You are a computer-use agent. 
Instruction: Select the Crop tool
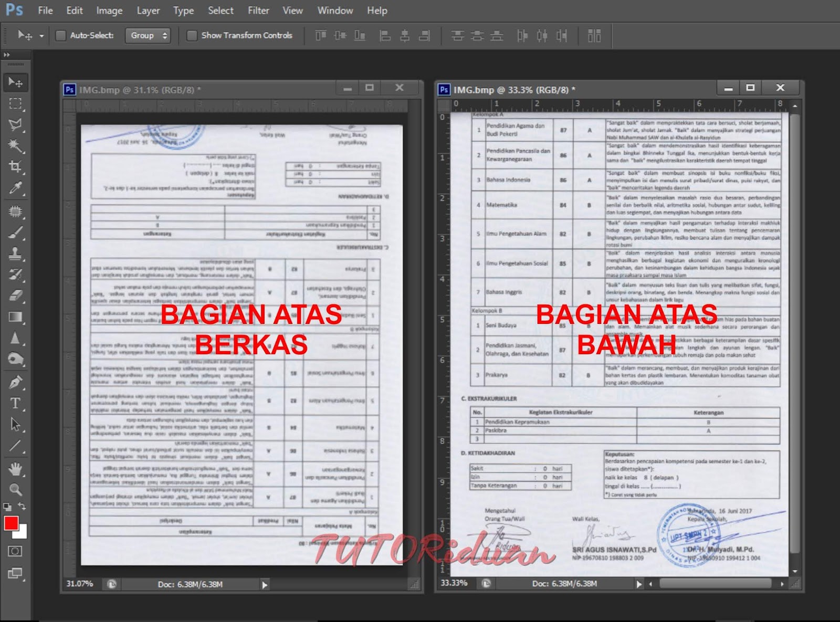16,165
